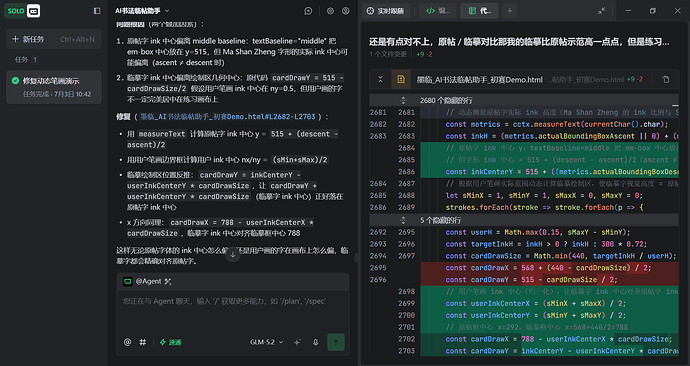Toggle the green fast mode lightning option

click(170, 342)
